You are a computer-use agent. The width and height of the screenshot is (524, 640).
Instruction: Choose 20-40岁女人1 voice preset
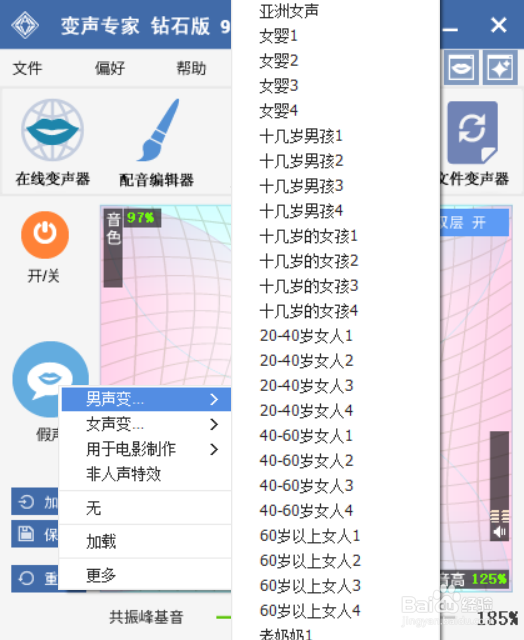point(306,336)
